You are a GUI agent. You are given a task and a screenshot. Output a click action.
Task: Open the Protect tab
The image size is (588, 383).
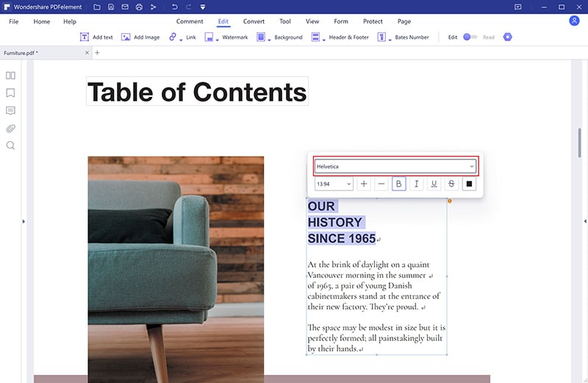coord(373,21)
